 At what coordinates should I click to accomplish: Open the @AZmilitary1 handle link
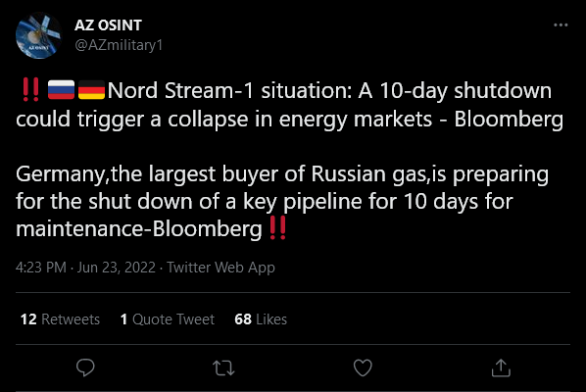[x=119, y=45]
